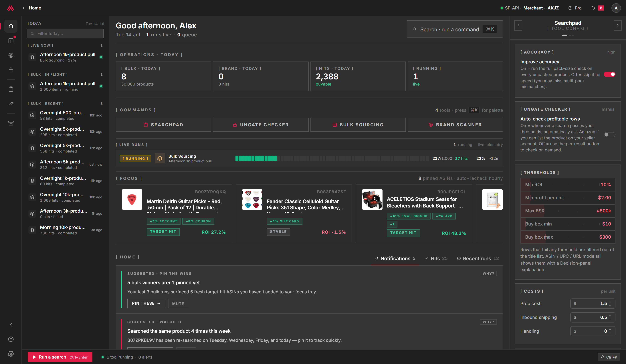Collapse the sidebar with the left chevron

[x=11, y=325]
